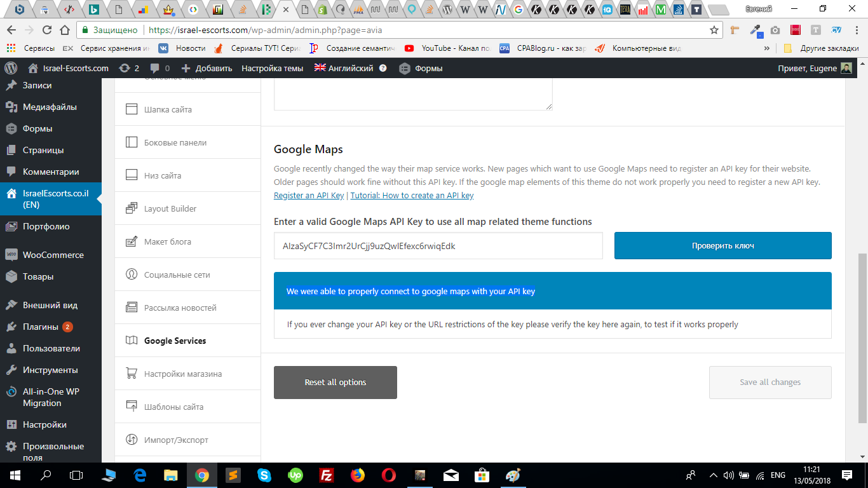This screenshot has width=868, height=488.
Task: Open Tutorial: How to create an API key
Action: [x=412, y=196]
